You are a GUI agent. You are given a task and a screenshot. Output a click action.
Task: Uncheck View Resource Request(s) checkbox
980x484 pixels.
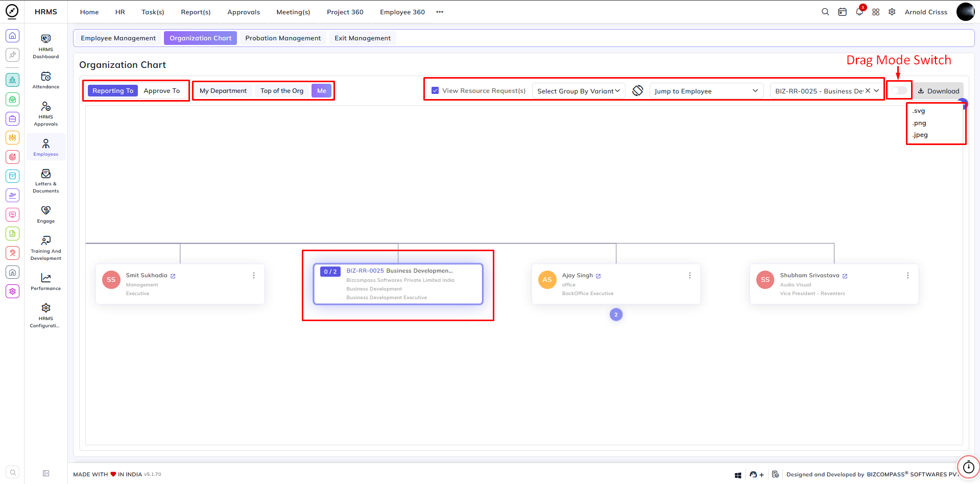click(435, 90)
